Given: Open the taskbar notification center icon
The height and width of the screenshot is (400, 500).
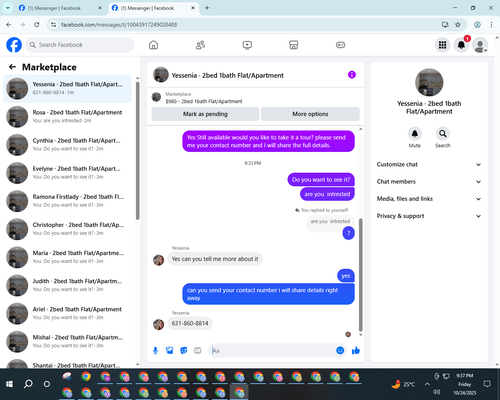Looking at the screenshot, I should [x=487, y=384].
